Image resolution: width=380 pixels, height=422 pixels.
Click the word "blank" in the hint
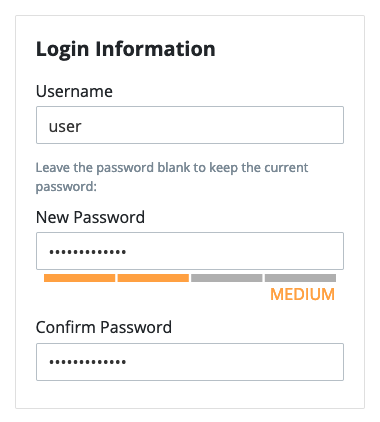tap(176, 167)
